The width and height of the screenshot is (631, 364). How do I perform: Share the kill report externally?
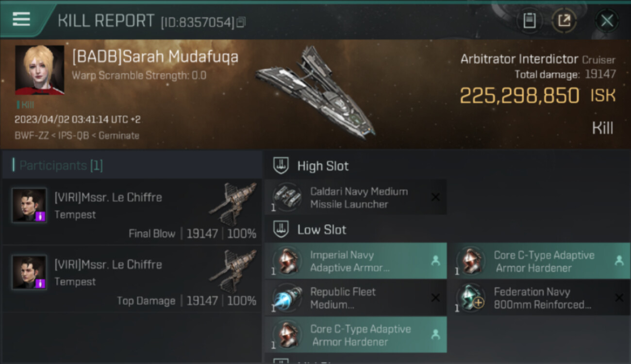[x=564, y=21]
